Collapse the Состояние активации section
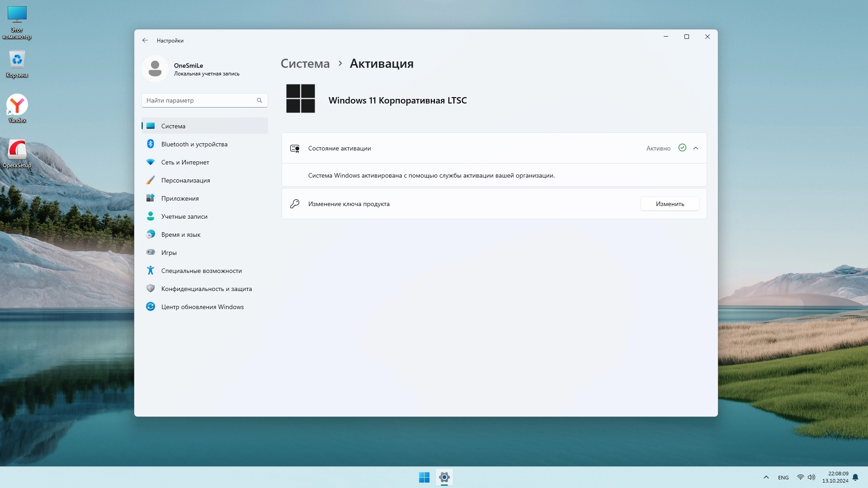The image size is (868, 488). point(696,148)
